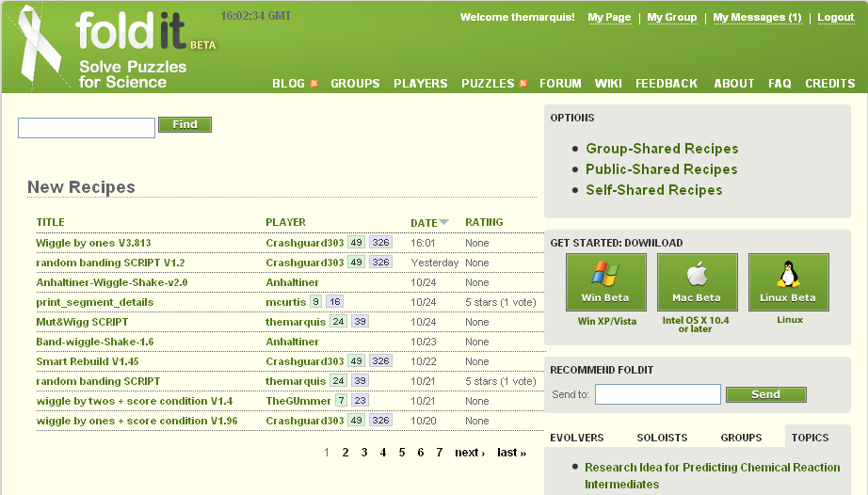The image size is (868, 495).
Task: Open recipe random banding SCRIPT V1.2
Action: (x=110, y=263)
